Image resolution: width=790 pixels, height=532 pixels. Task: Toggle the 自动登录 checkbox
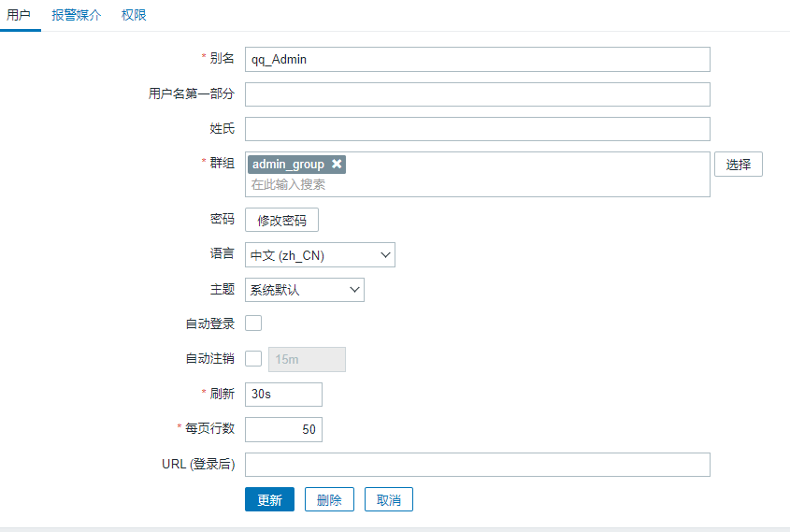tap(253, 324)
